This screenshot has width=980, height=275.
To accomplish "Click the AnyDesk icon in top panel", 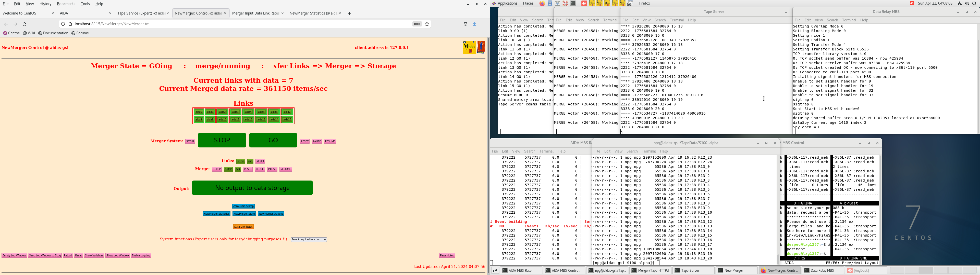I will 584,3.
